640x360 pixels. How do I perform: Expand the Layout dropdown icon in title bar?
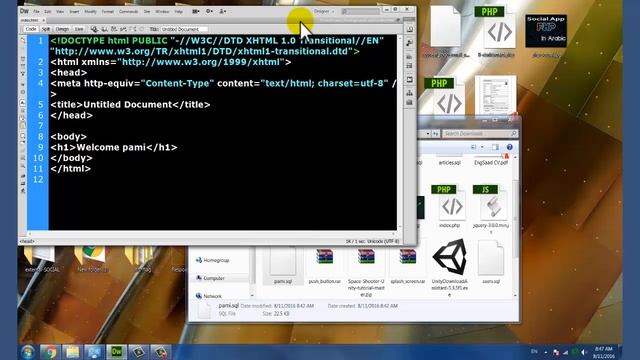pos(196,11)
